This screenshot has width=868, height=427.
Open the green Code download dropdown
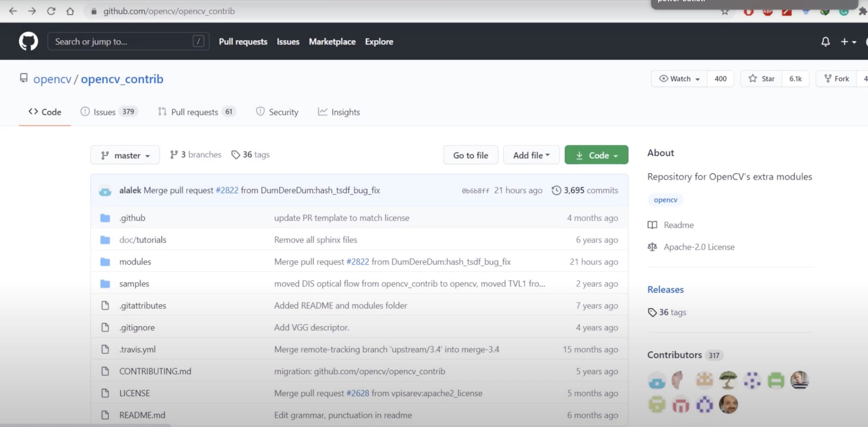(x=596, y=155)
